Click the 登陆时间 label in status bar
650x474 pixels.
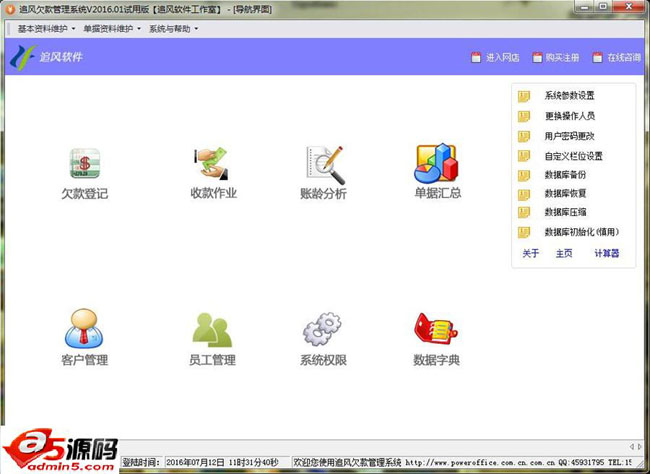(x=141, y=462)
